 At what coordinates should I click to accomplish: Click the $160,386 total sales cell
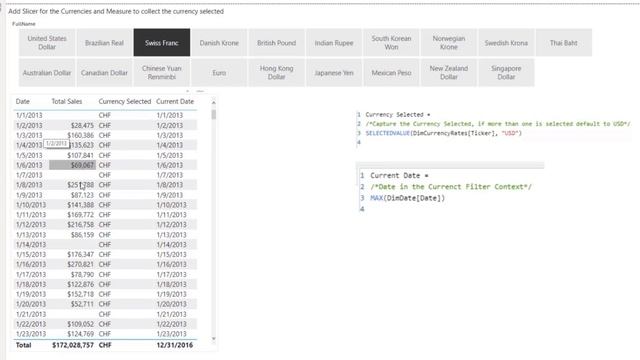[x=80, y=135]
